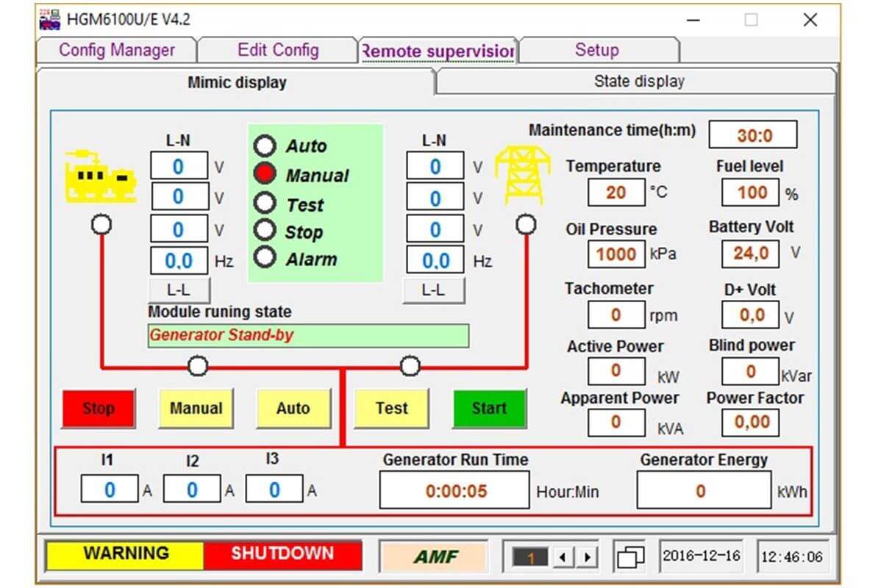
Task: Click the cascade windows icon in status bar
Action: [x=630, y=556]
